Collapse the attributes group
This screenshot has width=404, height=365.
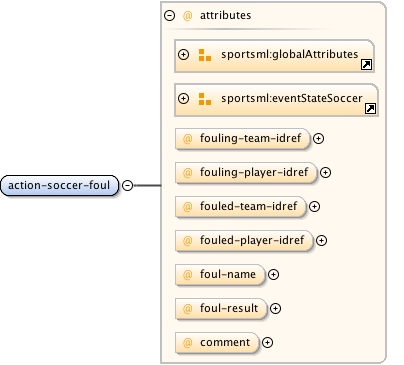pyautogui.click(x=169, y=15)
